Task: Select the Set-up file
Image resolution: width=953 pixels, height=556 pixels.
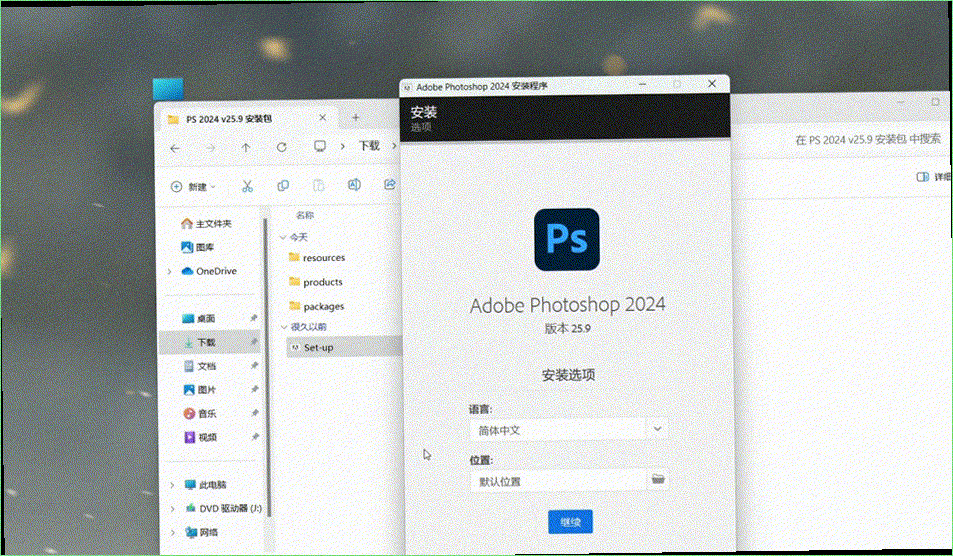Action: (344, 347)
